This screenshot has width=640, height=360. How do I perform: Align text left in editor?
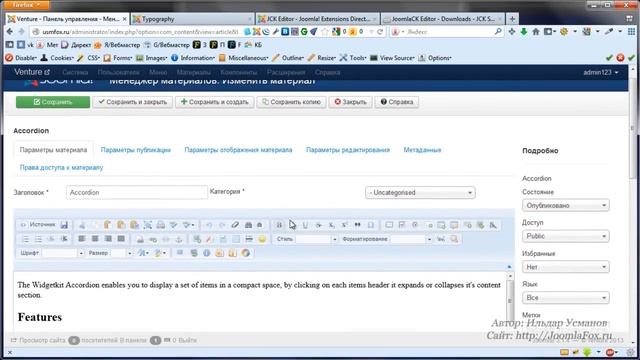coord(82,239)
